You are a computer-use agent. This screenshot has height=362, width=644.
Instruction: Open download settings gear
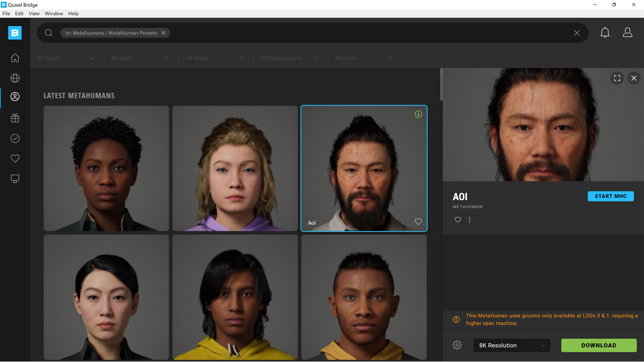[457, 345]
